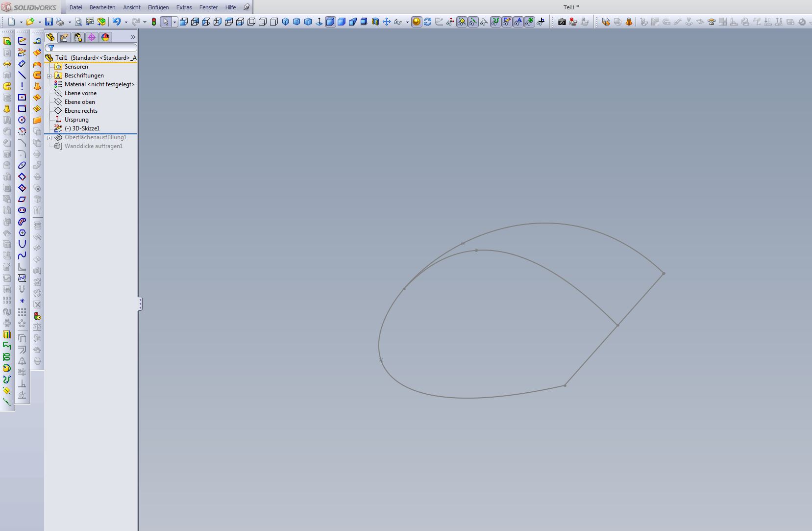Select the Parallelogram sketch tool
The image size is (812, 531).
pyautogui.click(x=22, y=199)
